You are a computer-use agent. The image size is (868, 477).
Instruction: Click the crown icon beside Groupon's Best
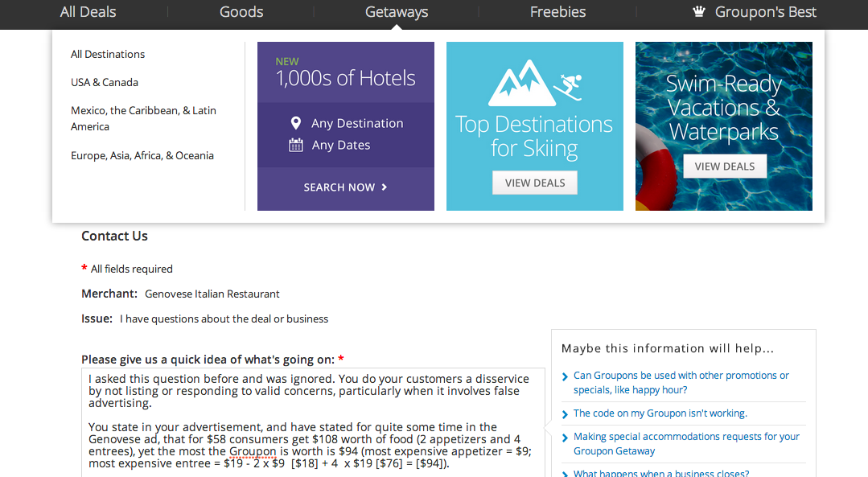click(699, 11)
